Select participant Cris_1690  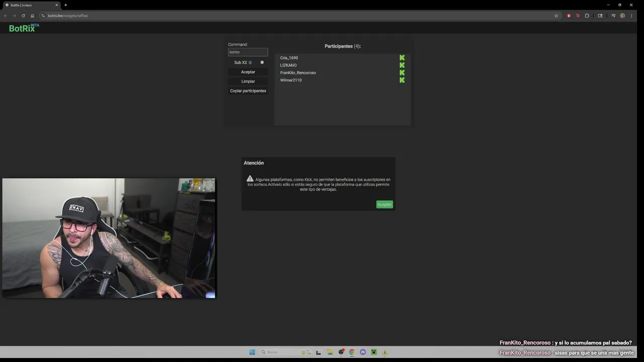[x=289, y=58]
